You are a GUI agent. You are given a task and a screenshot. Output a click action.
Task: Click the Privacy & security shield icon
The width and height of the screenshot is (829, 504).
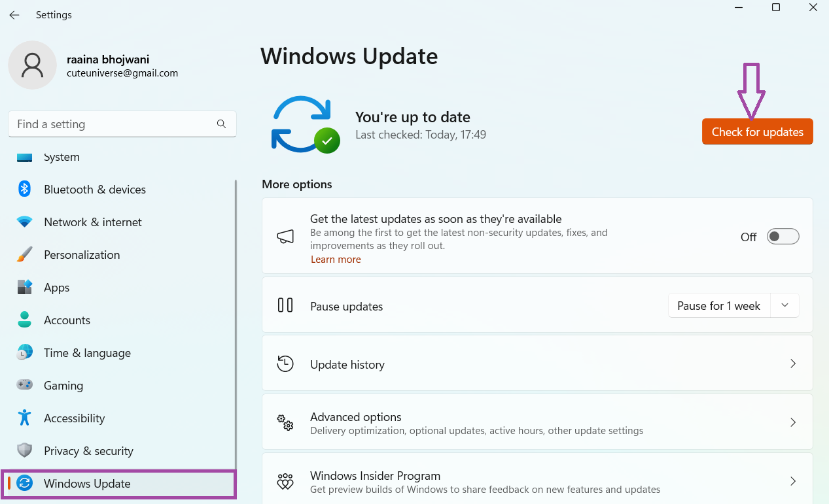point(24,450)
